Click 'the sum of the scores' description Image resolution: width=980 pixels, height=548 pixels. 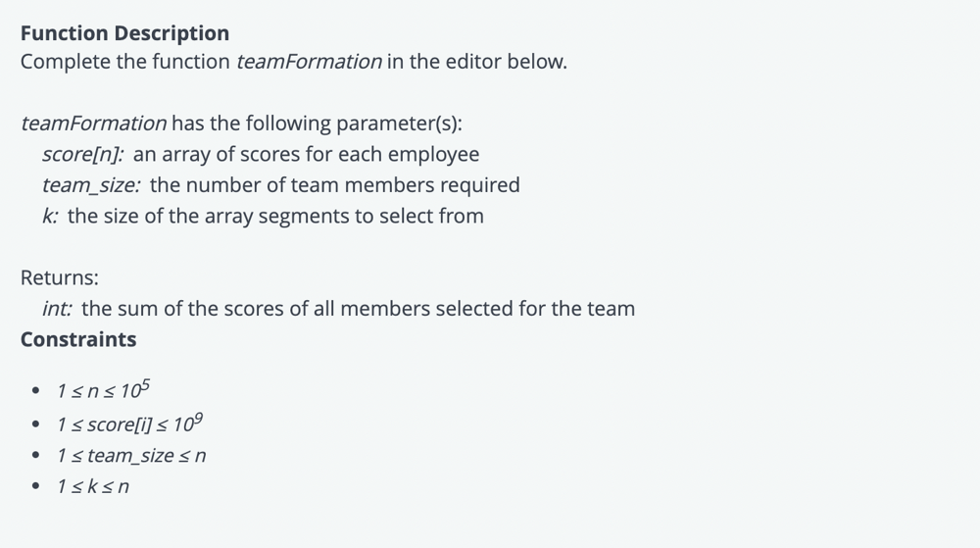pyautogui.click(x=358, y=309)
